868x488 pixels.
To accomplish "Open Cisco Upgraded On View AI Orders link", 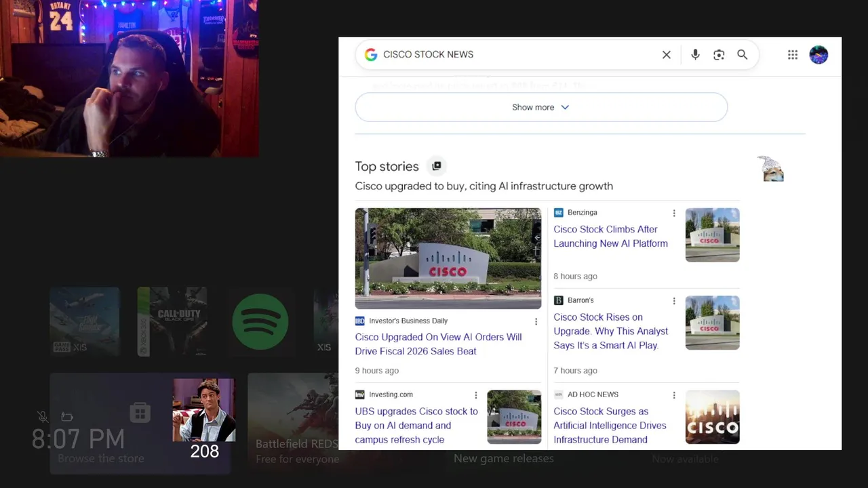I will pyautogui.click(x=438, y=344).
